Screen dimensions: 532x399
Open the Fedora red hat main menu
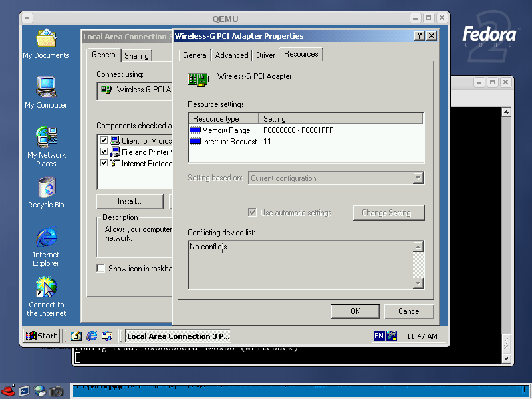(8, 391)
